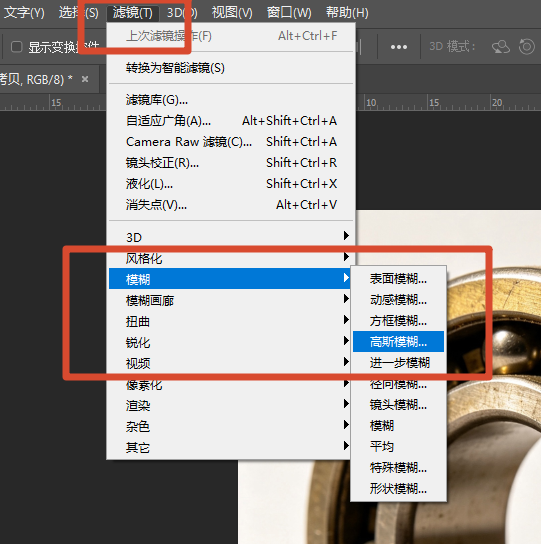Select 进一步模糊
This screenshot has height=544, width=541.
click(398, 363)
